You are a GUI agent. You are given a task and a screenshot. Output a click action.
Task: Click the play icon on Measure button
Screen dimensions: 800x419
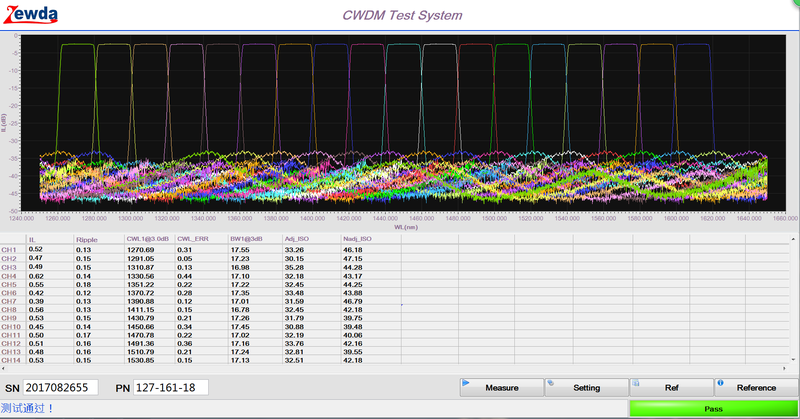(465, 383)
